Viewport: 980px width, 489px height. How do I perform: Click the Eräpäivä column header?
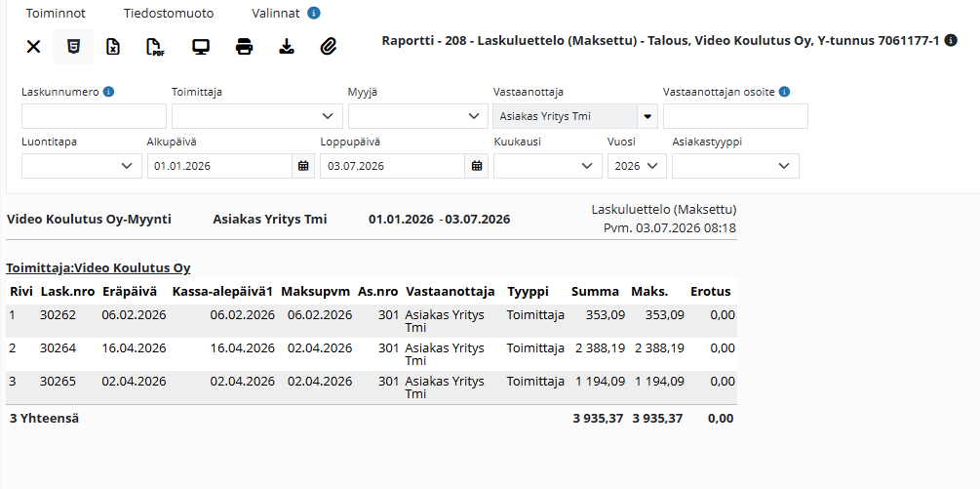130,292
